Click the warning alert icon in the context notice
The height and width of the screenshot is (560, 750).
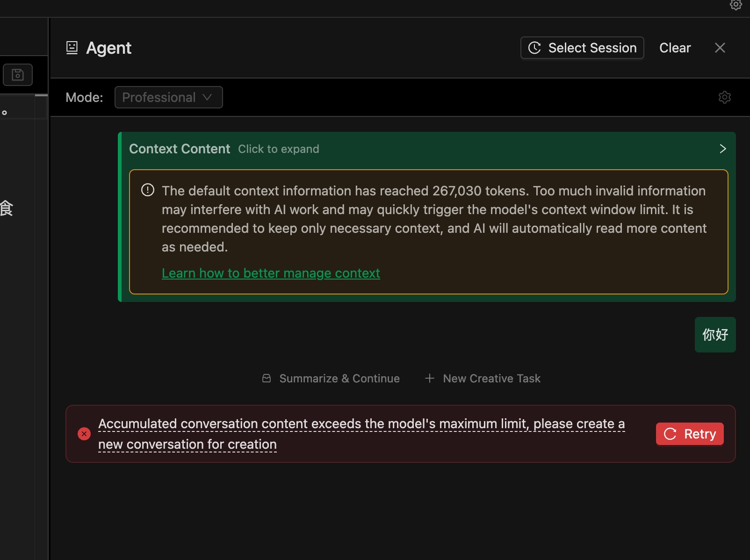[x=148, y=190]
